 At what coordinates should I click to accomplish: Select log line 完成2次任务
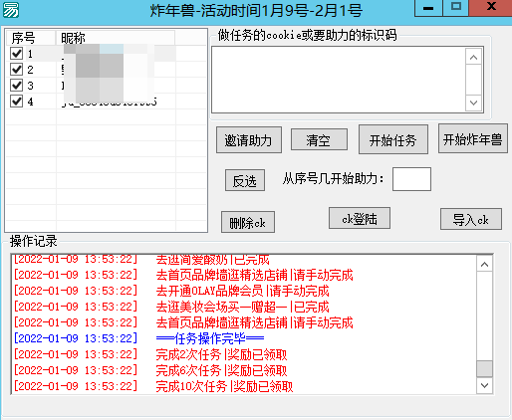(x=221, y=354)
